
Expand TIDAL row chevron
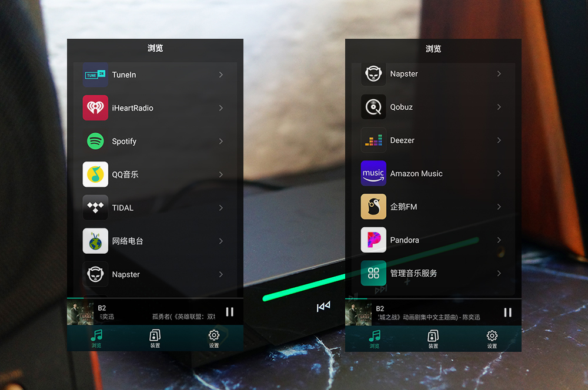coord(221,207)
